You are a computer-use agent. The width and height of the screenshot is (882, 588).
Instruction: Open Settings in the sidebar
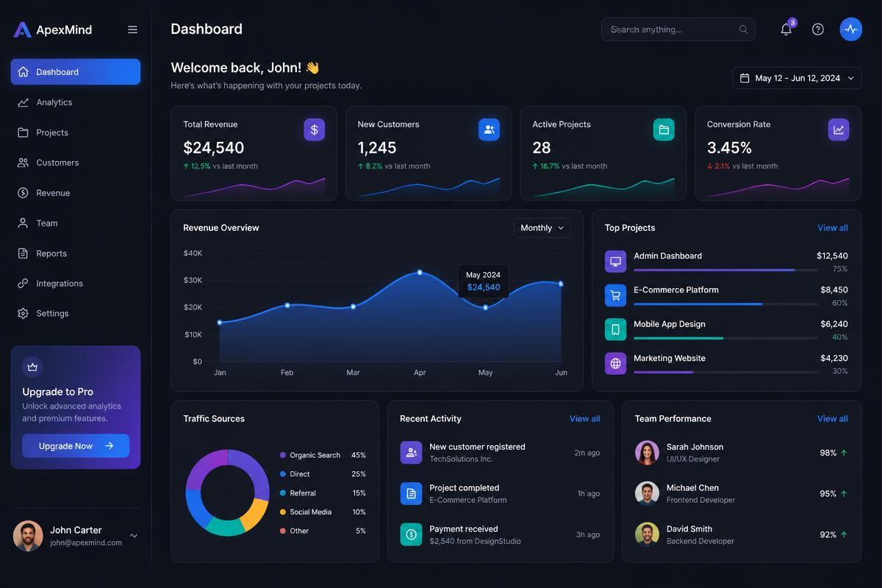(75, 313)
